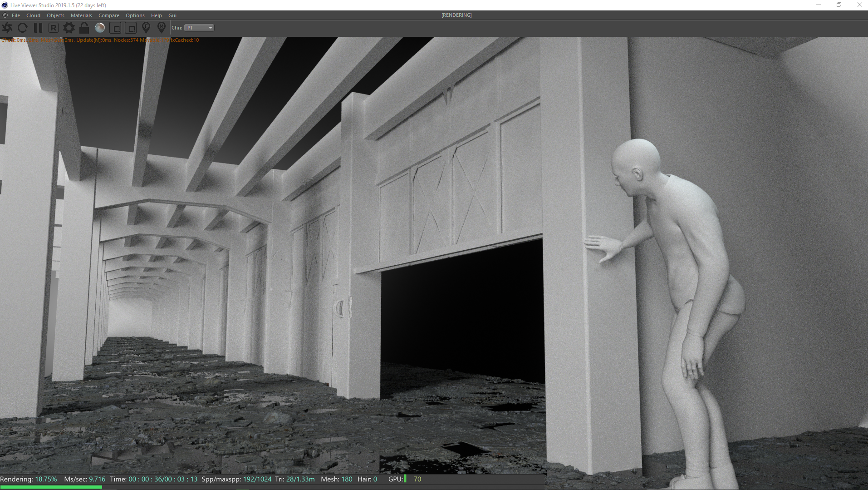Click the grid handle left of File
Viewport: 868px width, 490px height.
5,15
